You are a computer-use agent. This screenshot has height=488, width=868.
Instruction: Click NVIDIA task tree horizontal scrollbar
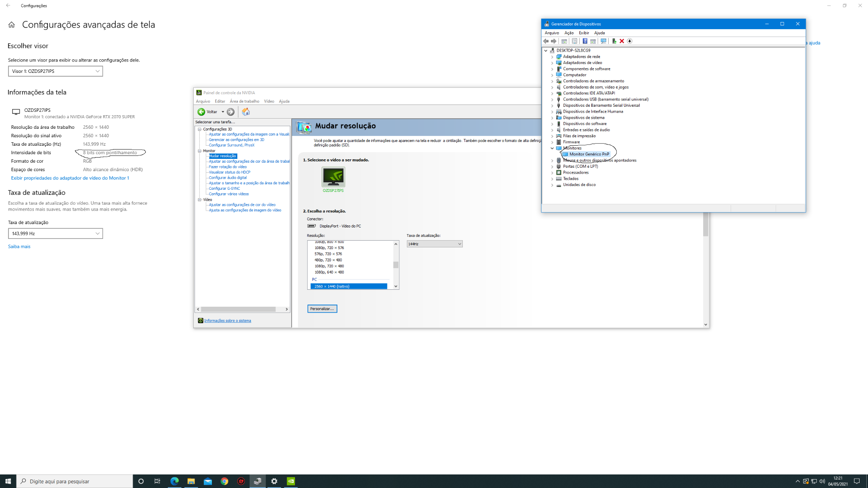(x=238, y=309)
